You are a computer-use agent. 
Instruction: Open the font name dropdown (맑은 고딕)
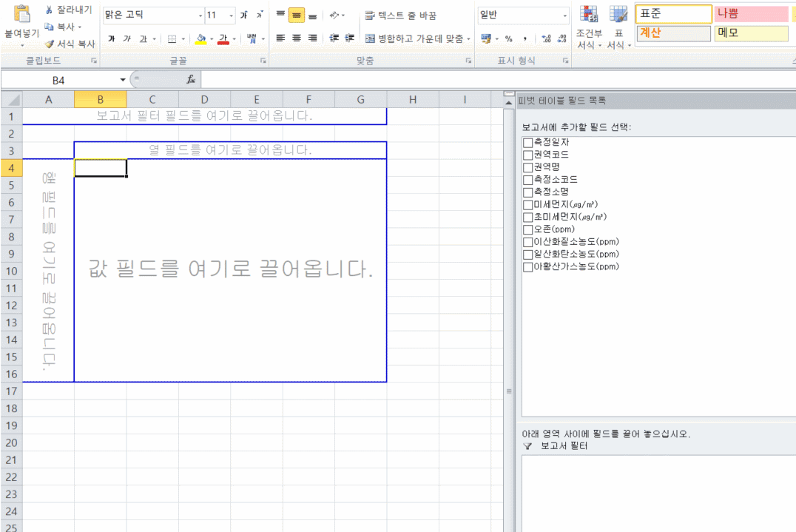[200, 15]
